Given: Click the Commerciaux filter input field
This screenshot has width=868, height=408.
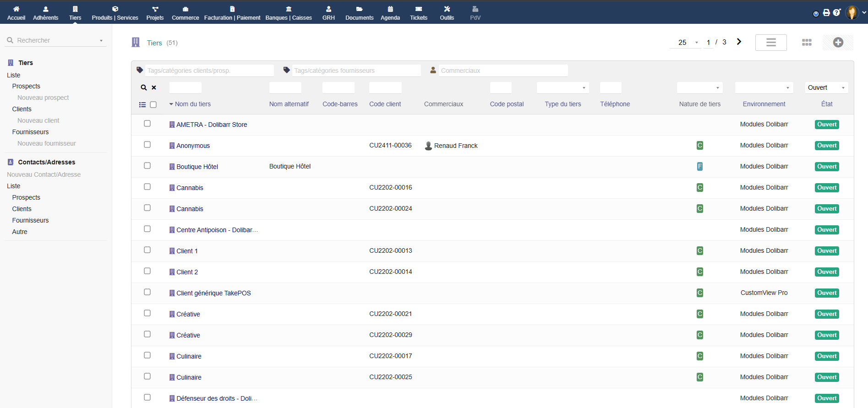Looking at the screenshot, I should click(x=503, y=71).
